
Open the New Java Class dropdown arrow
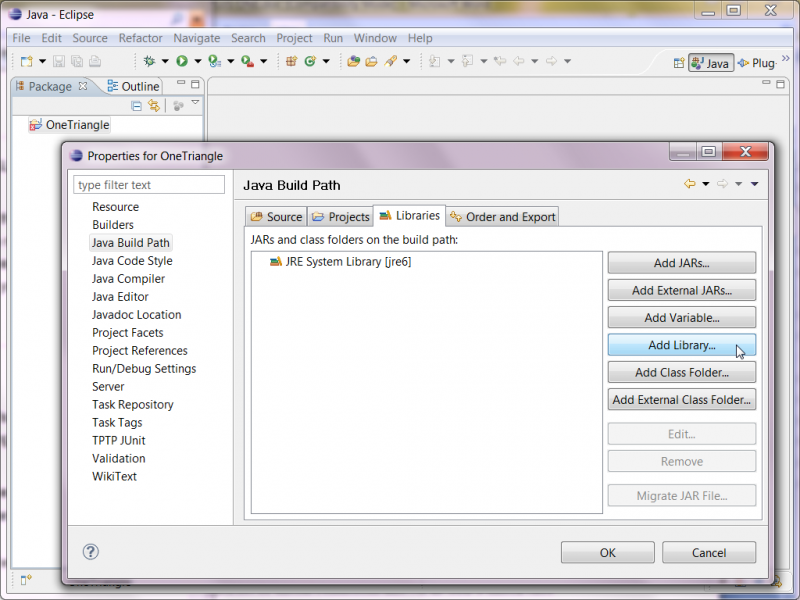(x=326, y=61)
